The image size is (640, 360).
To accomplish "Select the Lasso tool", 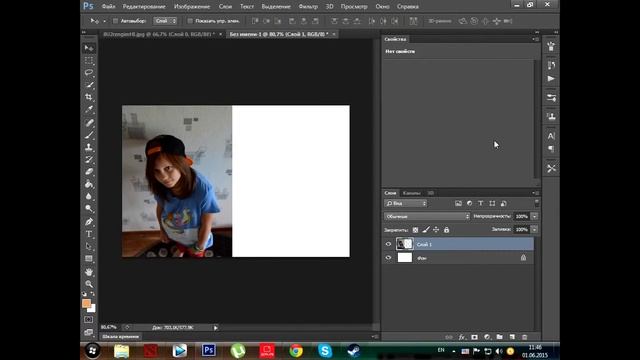I will (89, 73).
